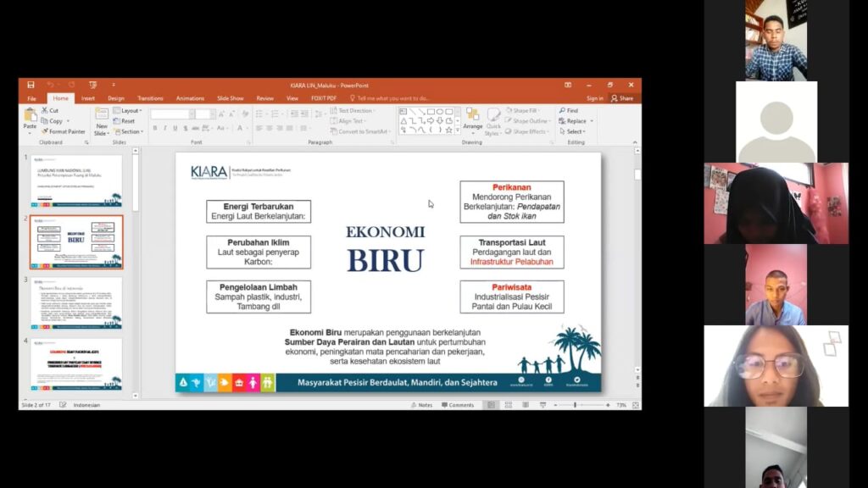This screenshot has width=868, height=488.
Task: Insert a New Slide
Action: click(x=102, y=122)
